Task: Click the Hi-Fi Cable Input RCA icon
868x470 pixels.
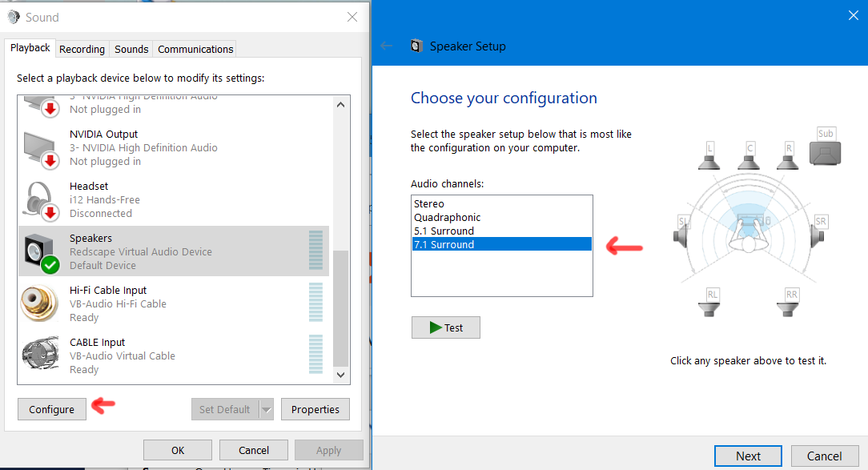Action: click(x=39, y=303)
